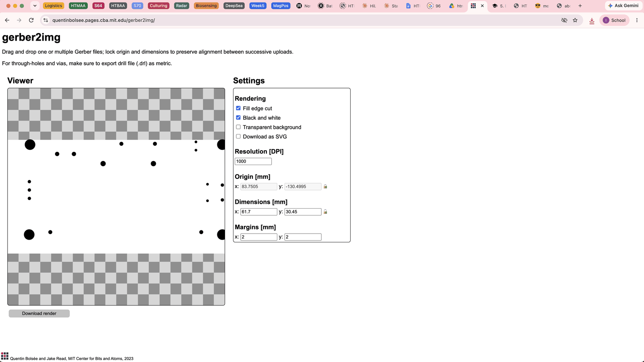
Task: Switch to the browser tab labeled 96
Action: (x=434, y=6)
